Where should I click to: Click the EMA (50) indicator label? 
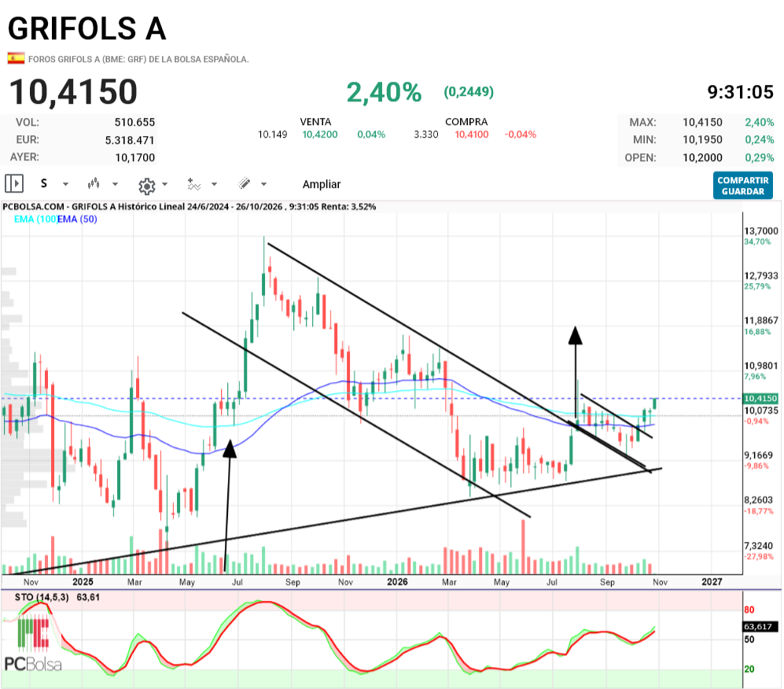tap(77, 219)
